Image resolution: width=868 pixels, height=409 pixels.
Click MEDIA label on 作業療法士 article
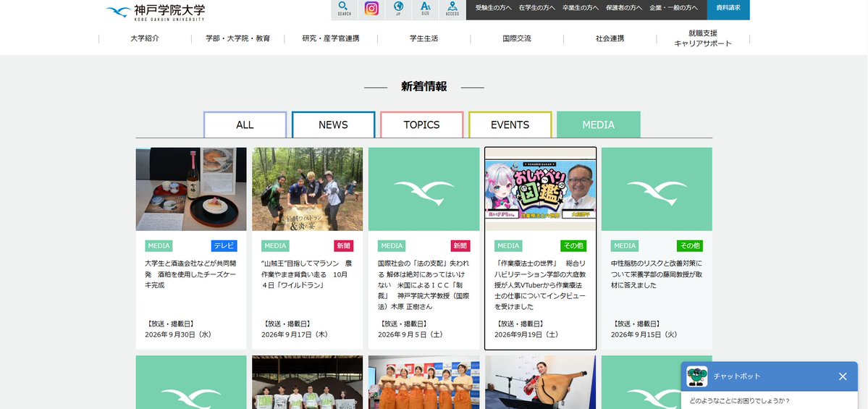pyautogui.click(x=508, y=245)
